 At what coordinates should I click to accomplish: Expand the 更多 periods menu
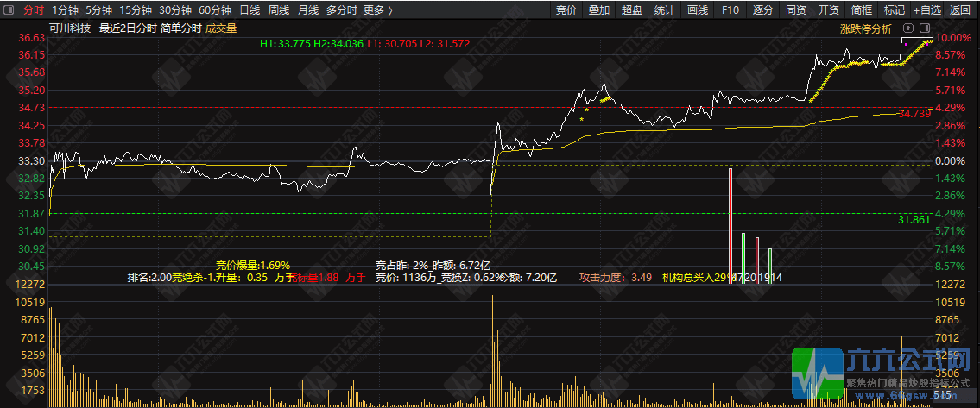click(x=377, y=10)
